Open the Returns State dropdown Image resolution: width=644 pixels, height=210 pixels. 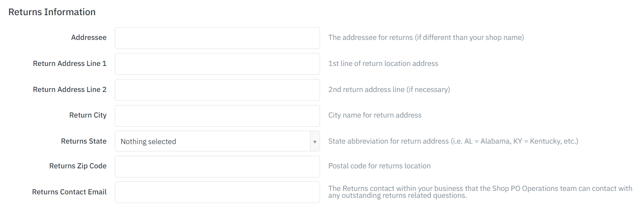click(x=212, y=141)
